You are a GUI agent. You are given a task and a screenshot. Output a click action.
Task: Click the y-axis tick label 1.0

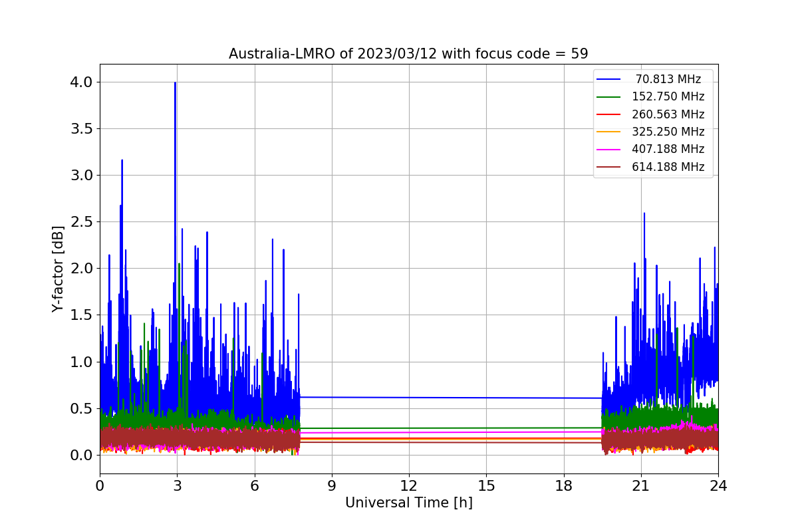tap(82, 362)
